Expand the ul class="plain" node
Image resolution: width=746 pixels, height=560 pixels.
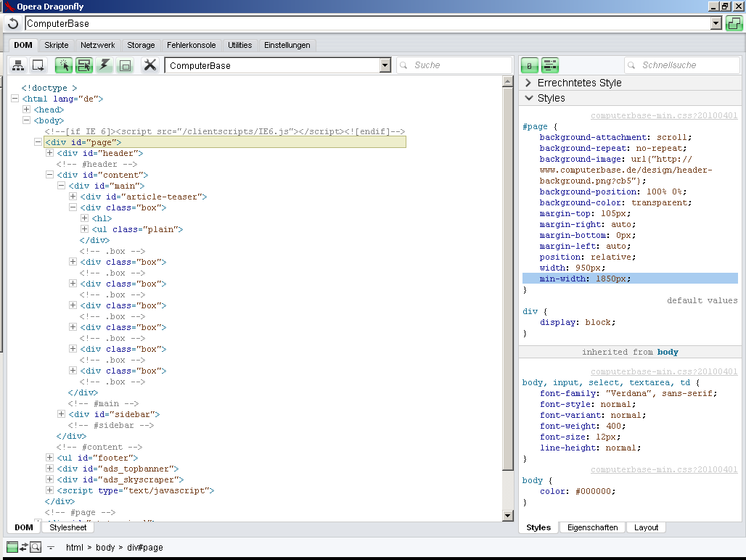click(x=85, y=229)
